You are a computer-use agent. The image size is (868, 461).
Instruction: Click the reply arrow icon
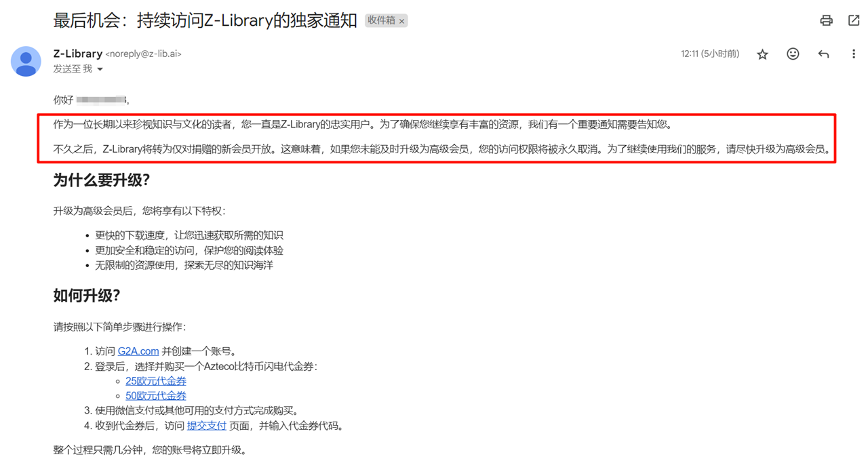pos(823,54)
